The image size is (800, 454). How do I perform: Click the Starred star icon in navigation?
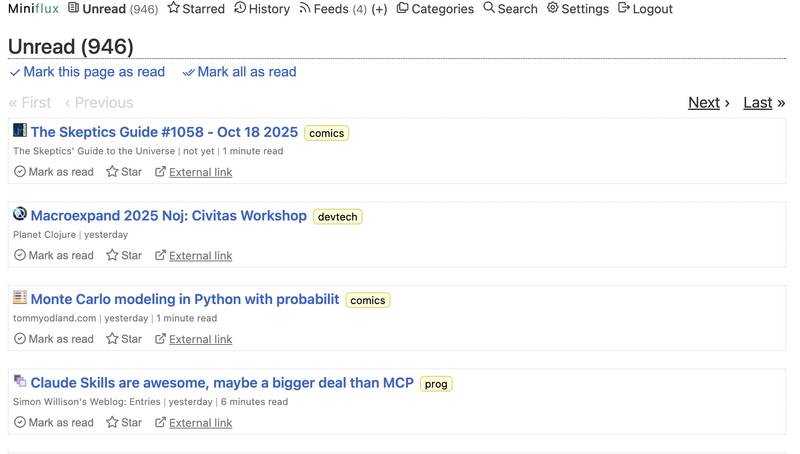(x=174, y=8)
